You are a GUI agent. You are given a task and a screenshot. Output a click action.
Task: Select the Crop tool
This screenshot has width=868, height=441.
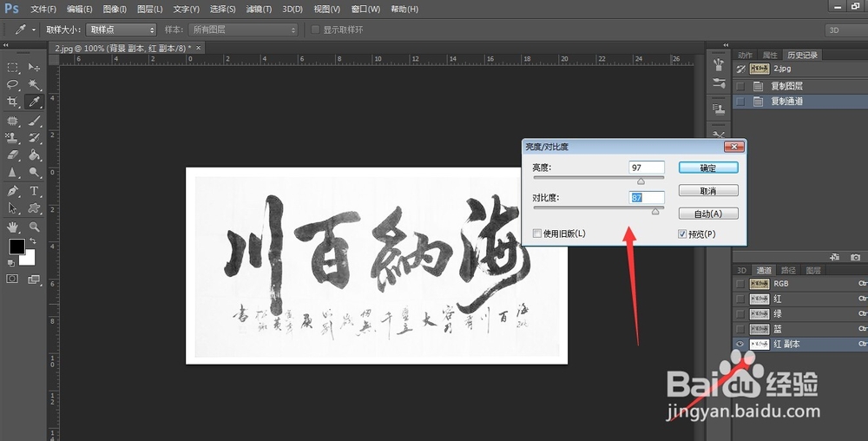coord(12,102)
